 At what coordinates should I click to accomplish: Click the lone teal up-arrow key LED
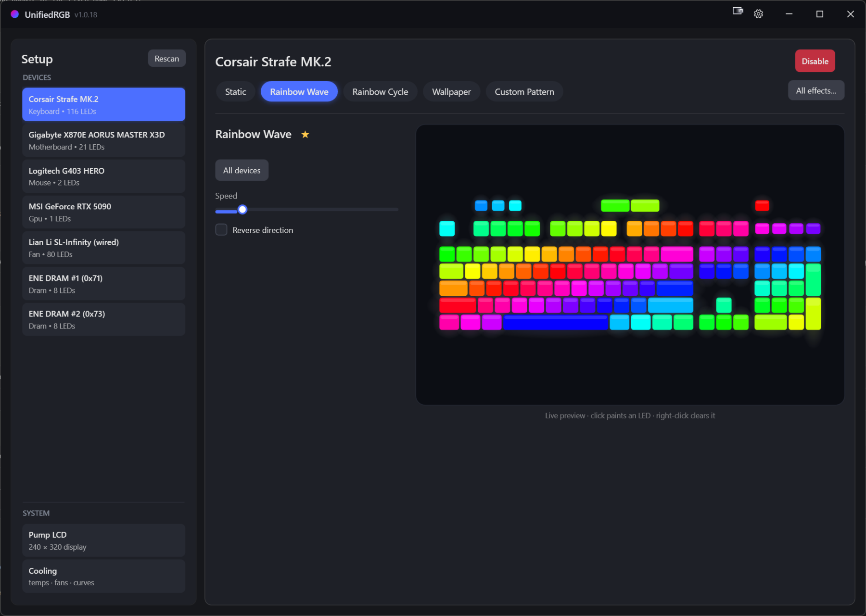click(x=724, y=305)
